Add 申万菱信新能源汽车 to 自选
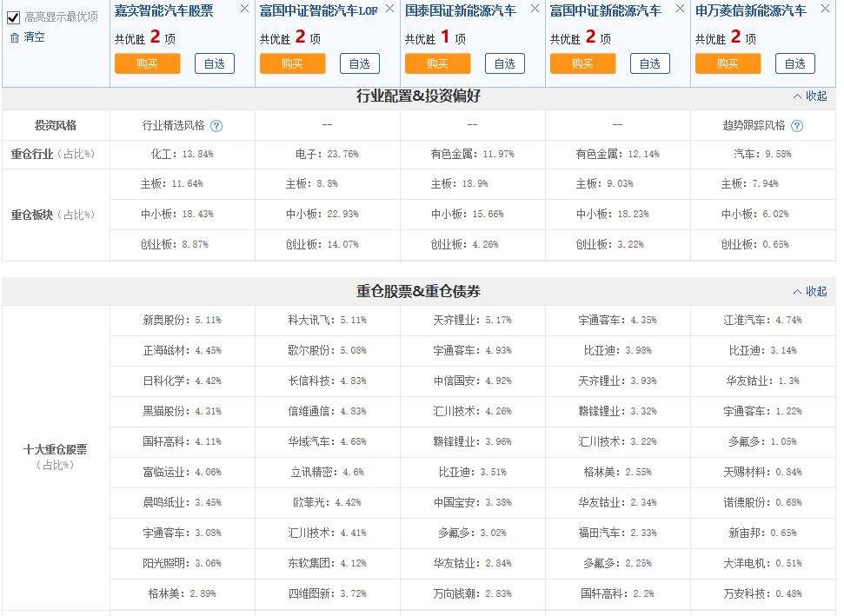Viewport: 844px width, 616px height. click(795, 63)
